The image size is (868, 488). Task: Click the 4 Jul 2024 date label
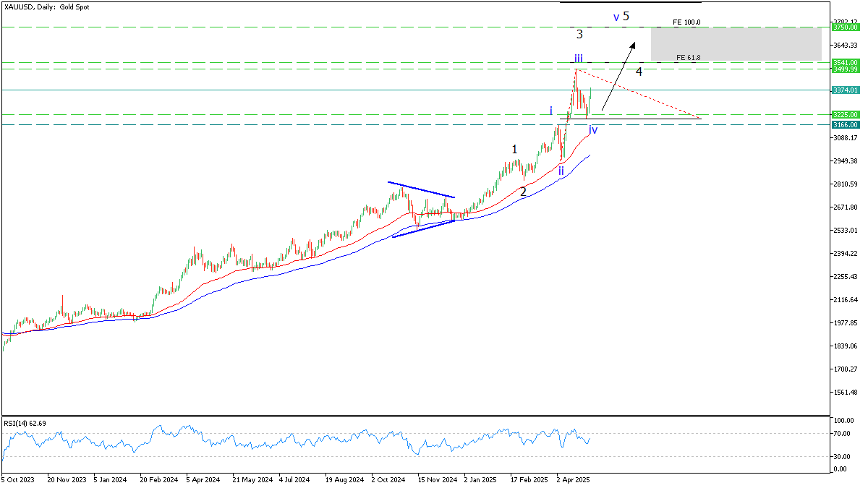click(x=296, y=479)
